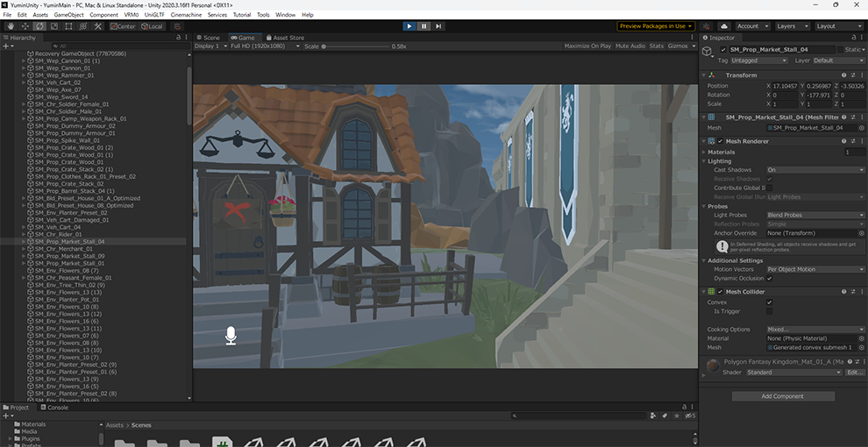Select the Rect transform tool

[68, 26]
